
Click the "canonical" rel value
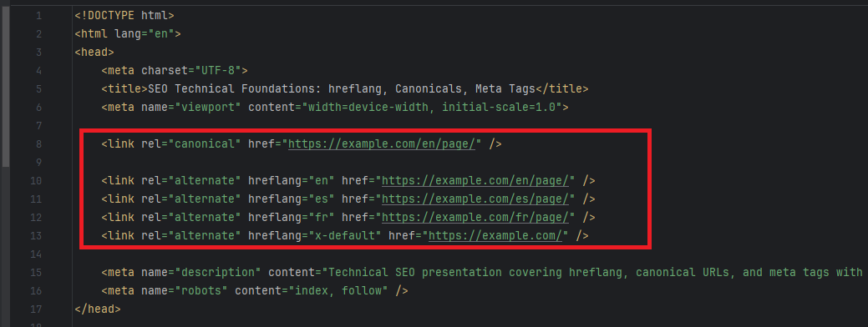[x=205, y=144]
